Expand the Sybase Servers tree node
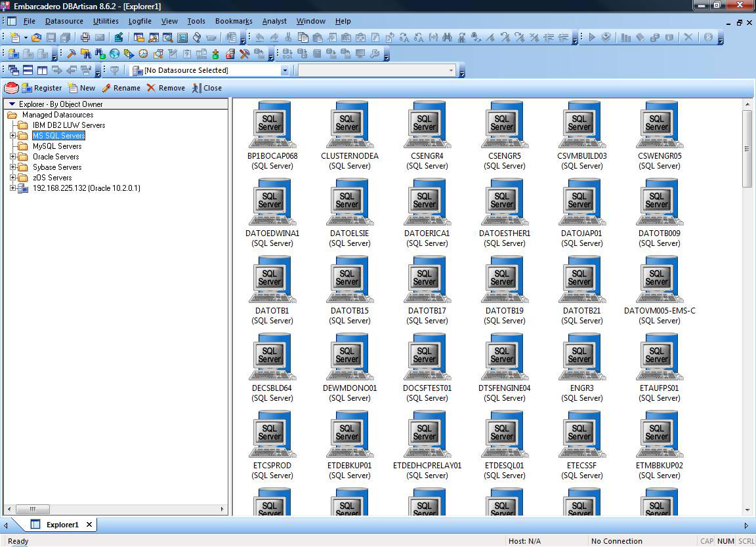 point(13,167)
